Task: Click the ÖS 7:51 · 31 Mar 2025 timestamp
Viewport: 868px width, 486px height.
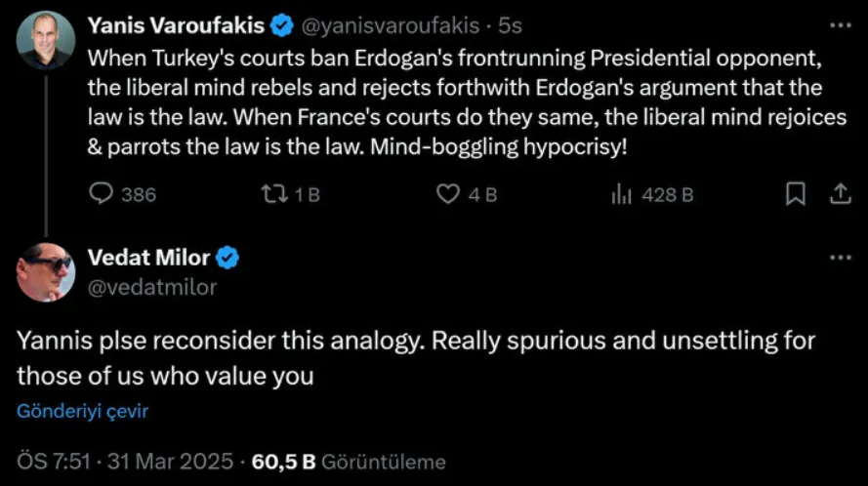Action: tap(125, 462)
